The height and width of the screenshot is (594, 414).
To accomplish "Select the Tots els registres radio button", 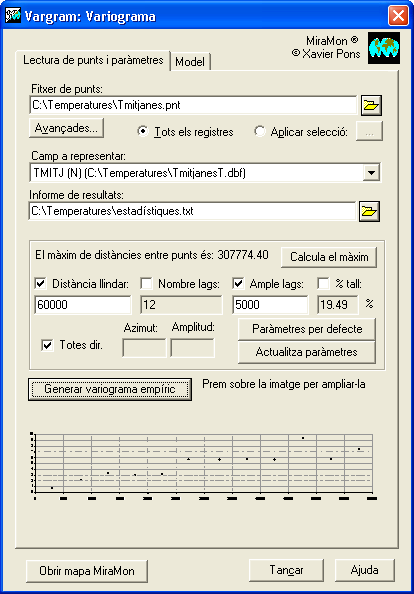I will (x=143, y=131).
